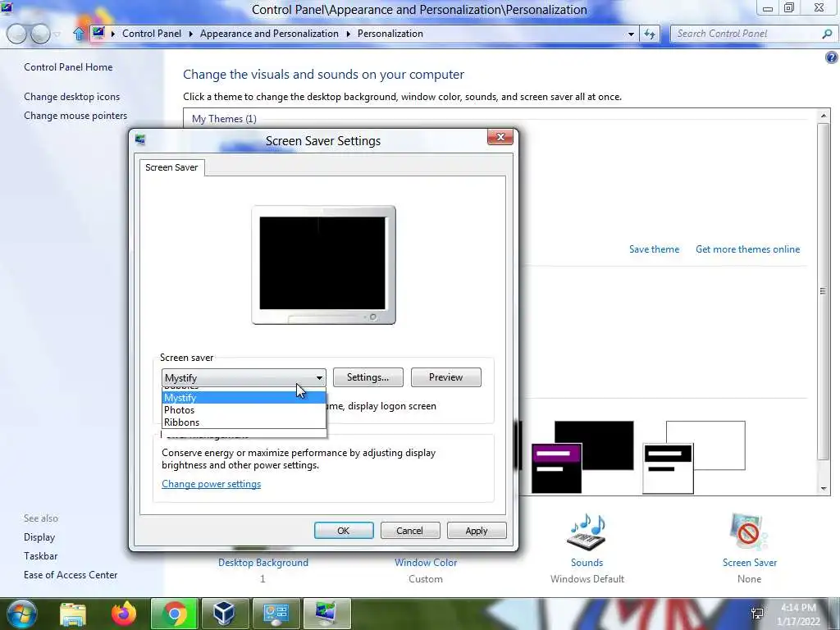This screenshot has height=630, width=840.
Task: Click the Back navigation button
Action: pyautogui.click(x=16, y=34)
